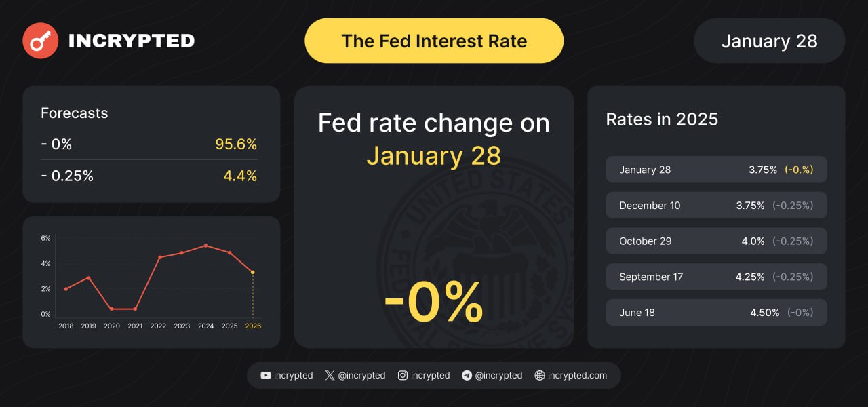Select the January 28 rate row
The height and width of the screenshot is (407, 868).
716,170
